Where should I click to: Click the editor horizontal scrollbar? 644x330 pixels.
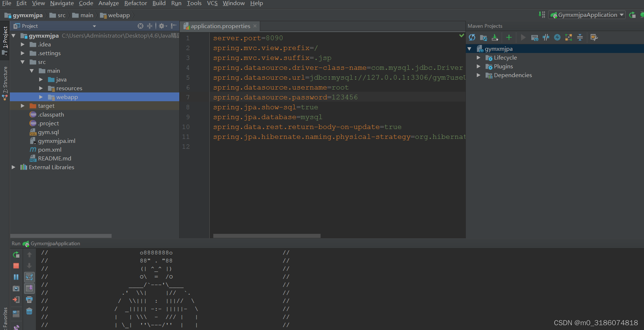(x=267, y=236)
